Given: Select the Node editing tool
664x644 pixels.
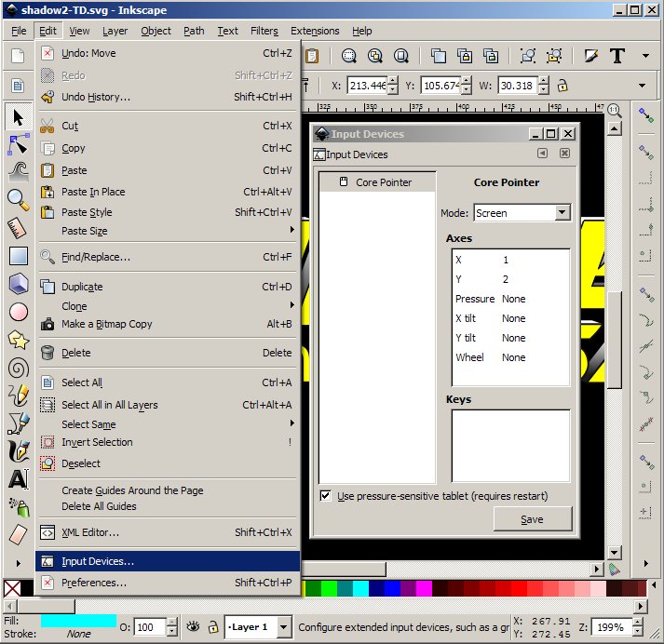Looking at the screenshot, I should click(18, 144).
